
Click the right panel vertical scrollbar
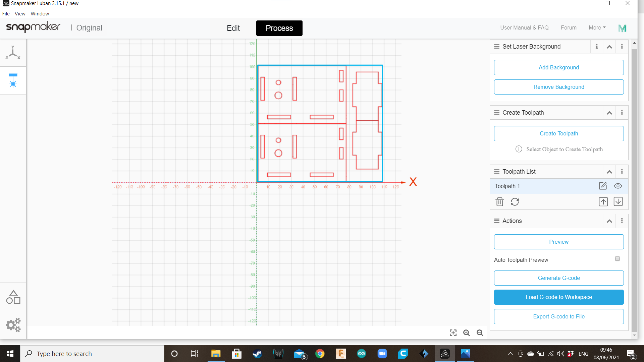pyautogui.click(x=634, y=188)
